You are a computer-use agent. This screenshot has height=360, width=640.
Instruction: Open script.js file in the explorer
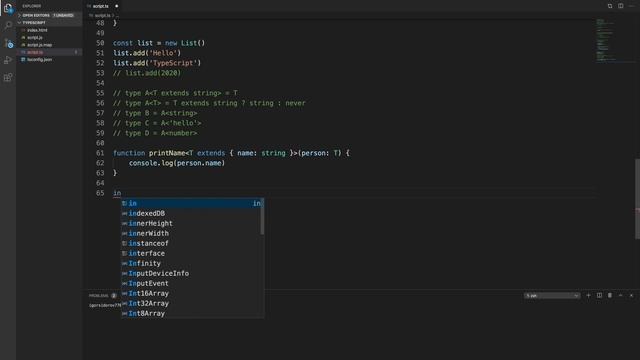click(35, 38)
